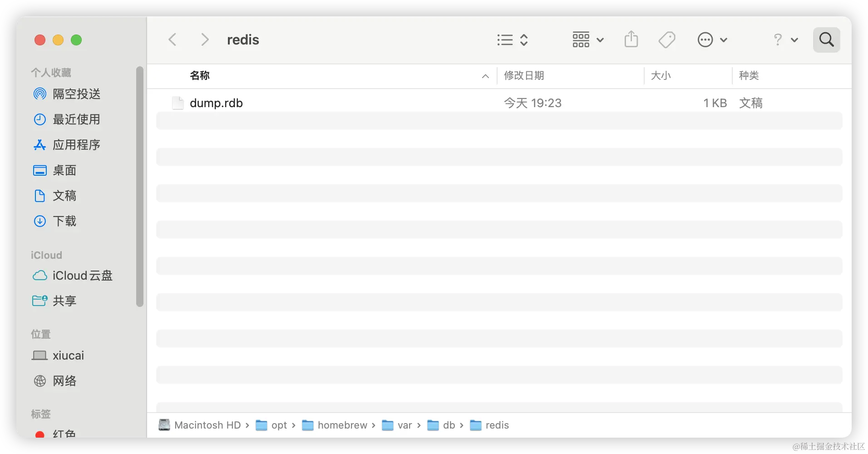Open the question mark dropdown
The height and width of the screenshot is (454, 868).
coord(785,40)
